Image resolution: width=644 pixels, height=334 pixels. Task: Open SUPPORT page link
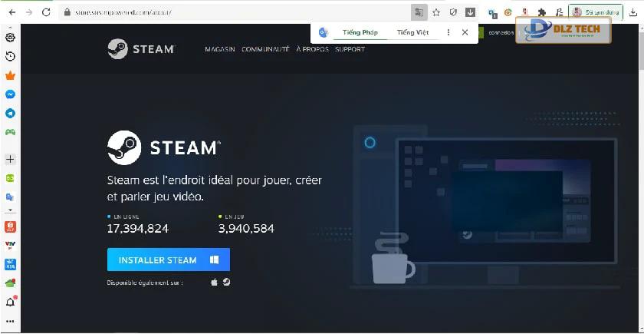(x=350, y=49)
